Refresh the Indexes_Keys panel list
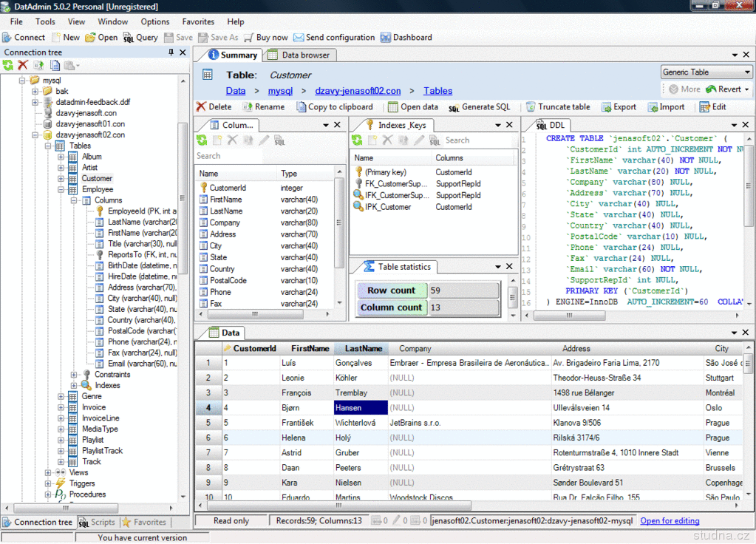 click(357, 140)
